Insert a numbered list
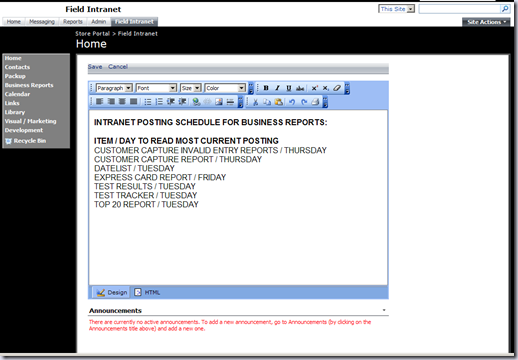 tap(159, 102)
